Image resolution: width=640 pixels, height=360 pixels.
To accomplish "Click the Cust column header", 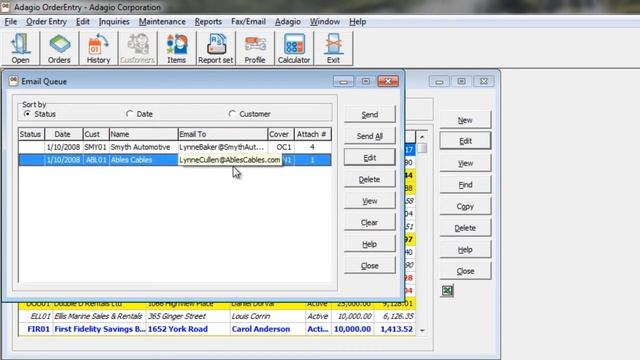I will [x=96, y=134].
